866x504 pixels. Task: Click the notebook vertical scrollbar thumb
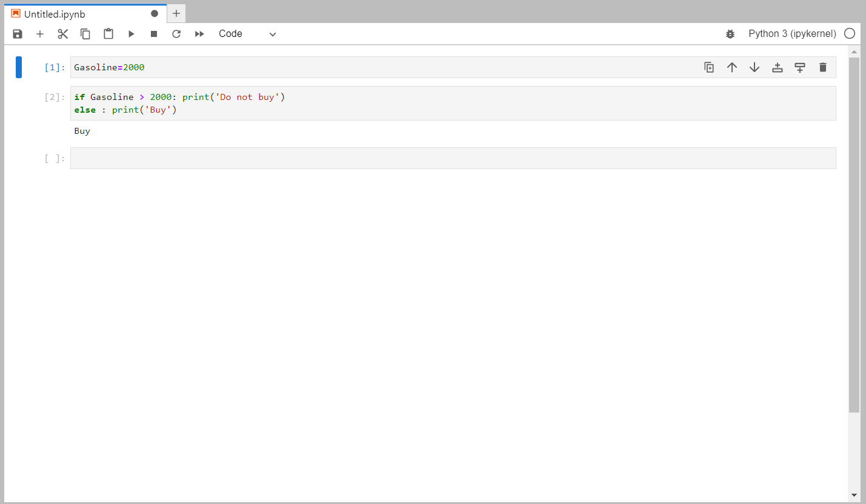pos(854,235)
